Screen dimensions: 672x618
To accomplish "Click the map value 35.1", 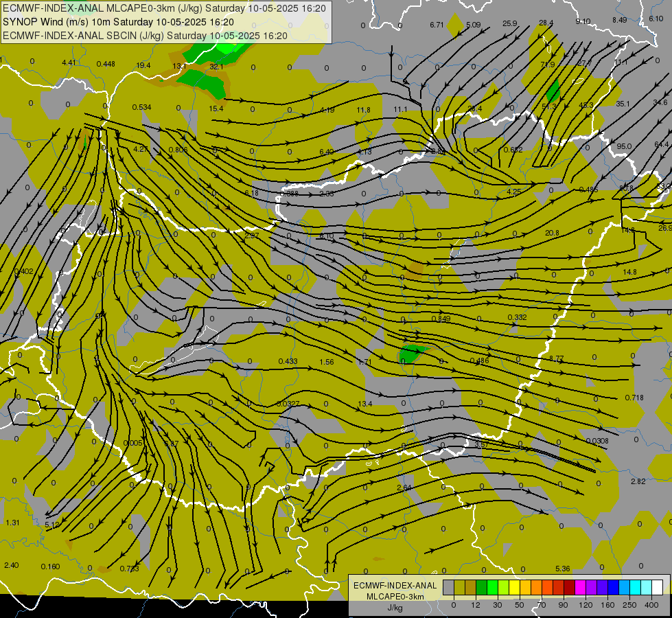I will tap(623, 104).
